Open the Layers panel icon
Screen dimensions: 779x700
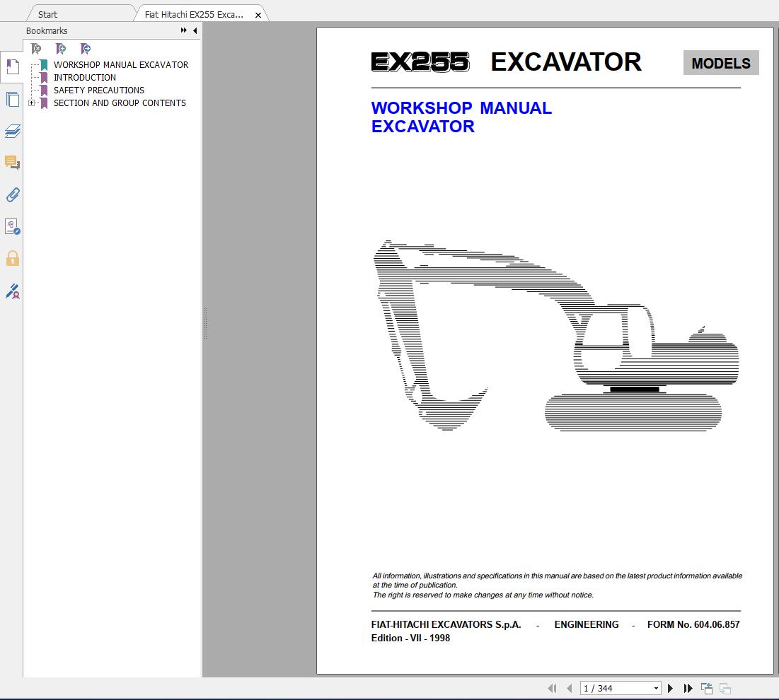tap(13, 131)
